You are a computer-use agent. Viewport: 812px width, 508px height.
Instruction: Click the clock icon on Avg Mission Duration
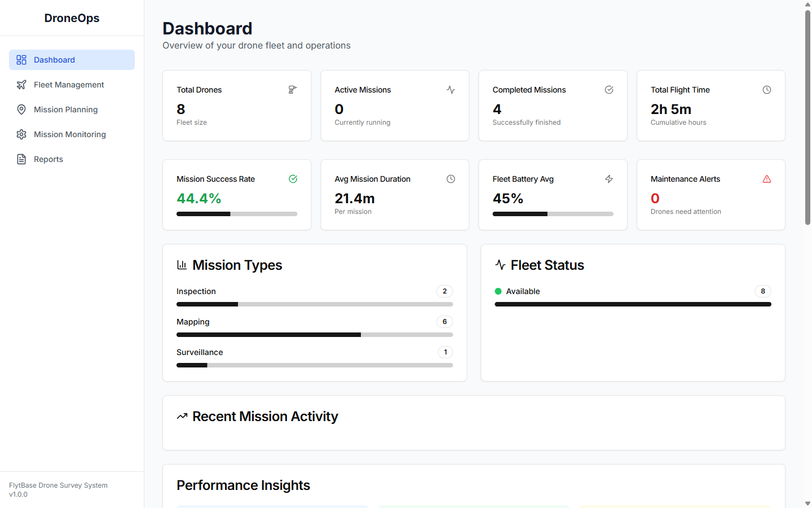pos(451,179)
